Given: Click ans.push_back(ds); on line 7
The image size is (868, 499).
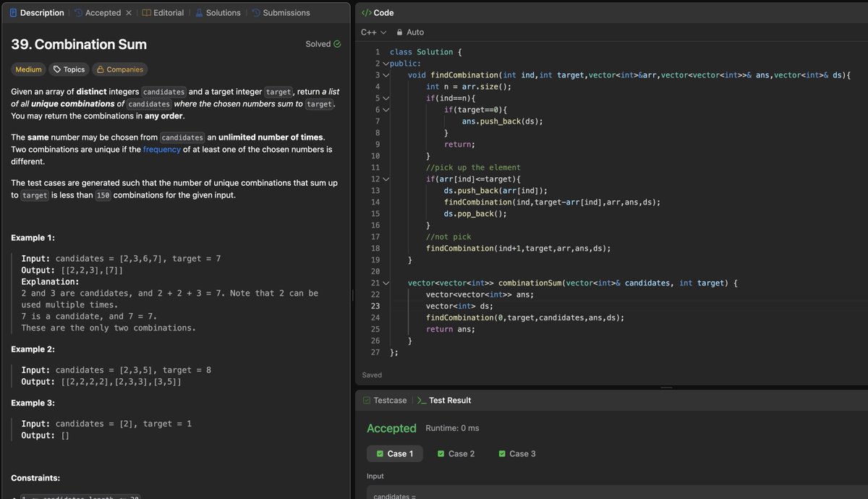Looking at the screenshot, I should coord(503,121).
